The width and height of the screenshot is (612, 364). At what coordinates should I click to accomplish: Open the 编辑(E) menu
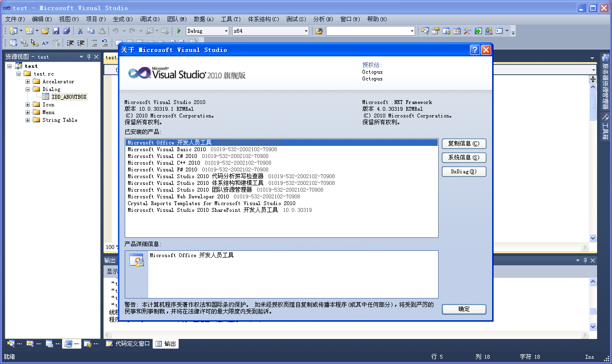[42, 19]
